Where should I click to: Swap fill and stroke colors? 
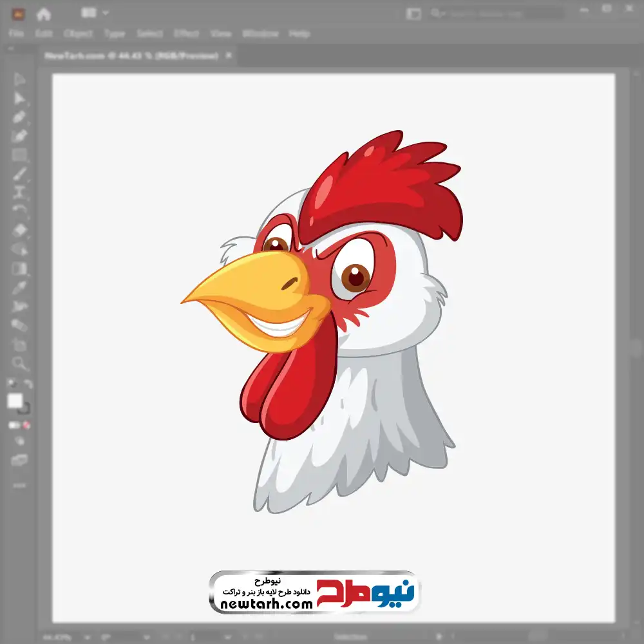(x=28, y=384)
